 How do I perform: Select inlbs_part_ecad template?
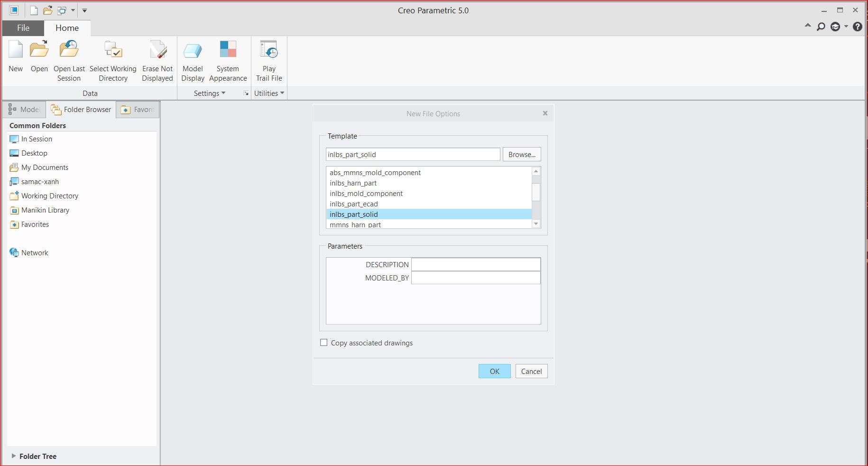point(429,204)
